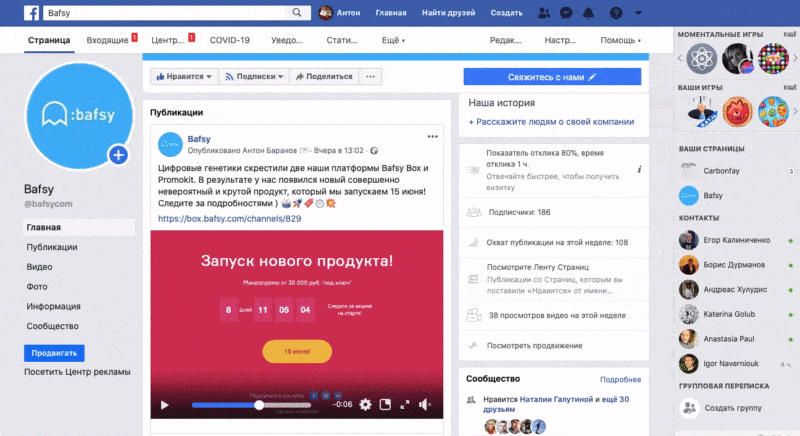The height and width of the screenshot is (436, 800).
Task: Click in the Bafsy search field
Action: pos(166,13)
